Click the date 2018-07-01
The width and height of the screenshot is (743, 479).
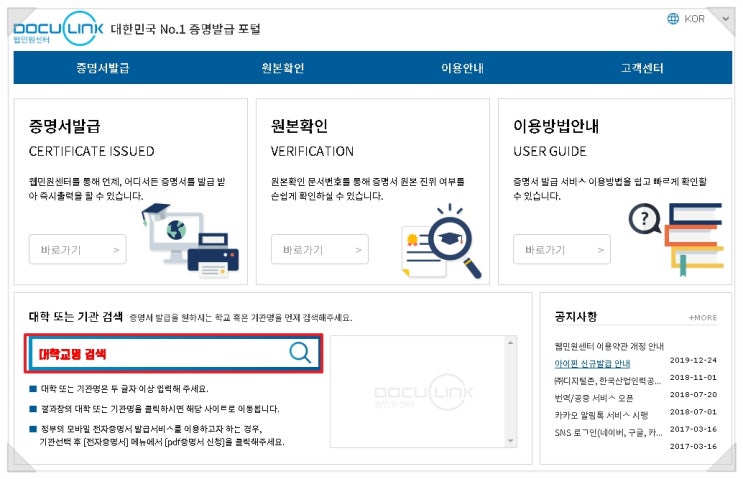point(693,412)
